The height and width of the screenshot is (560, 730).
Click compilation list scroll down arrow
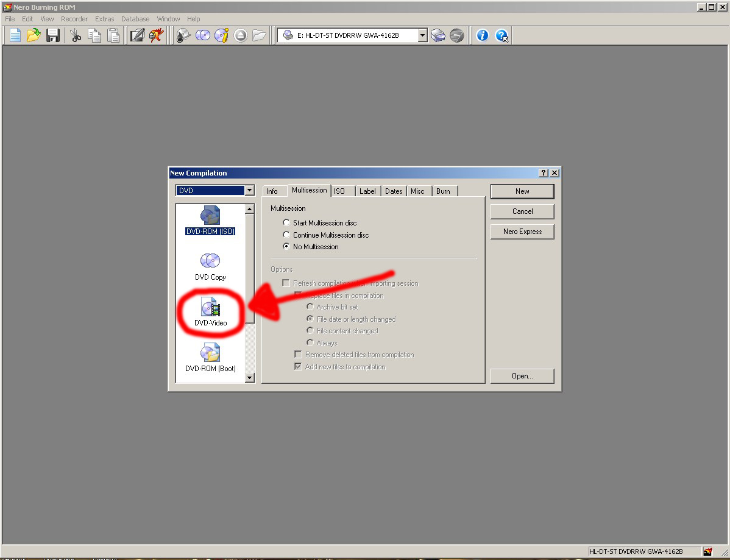[x=250, y=378]
